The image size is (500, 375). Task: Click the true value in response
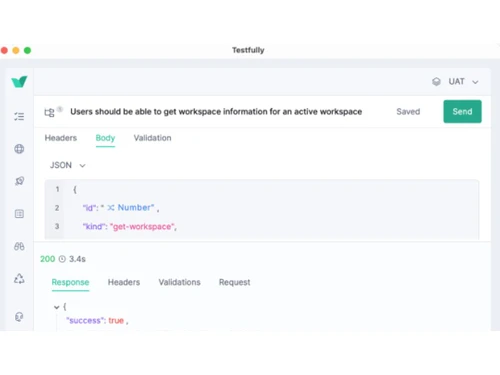(x=116, y=321)
